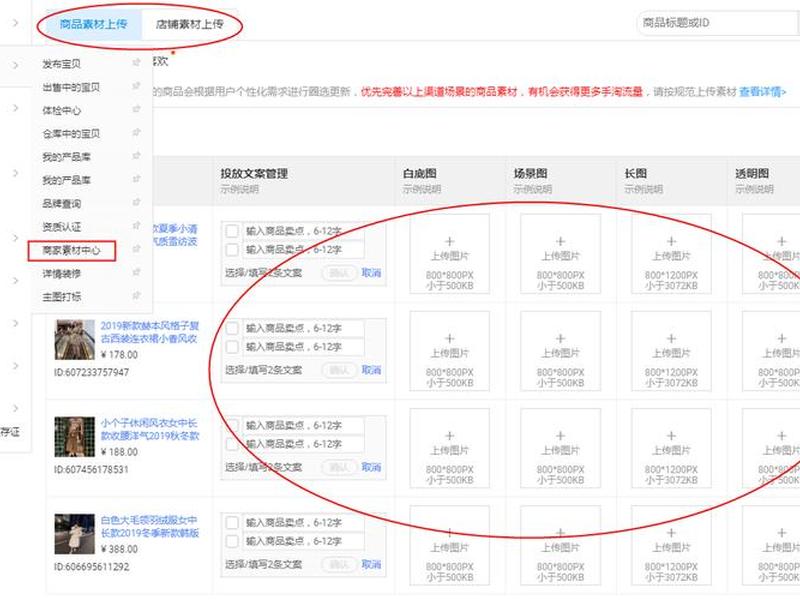Pin the 发布宝贝 menu entry

click(136, 63)
